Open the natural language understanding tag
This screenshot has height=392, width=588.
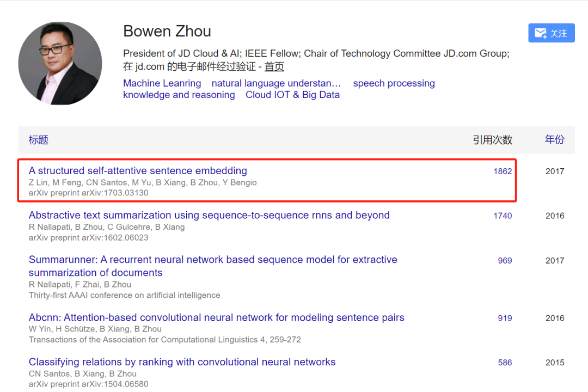click(x=276, y=83)
